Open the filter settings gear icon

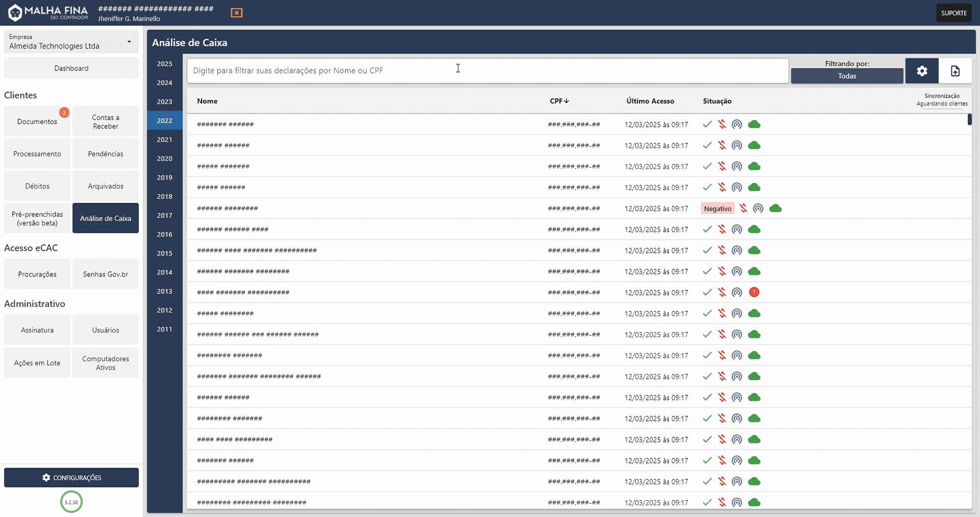pos(921,70)
